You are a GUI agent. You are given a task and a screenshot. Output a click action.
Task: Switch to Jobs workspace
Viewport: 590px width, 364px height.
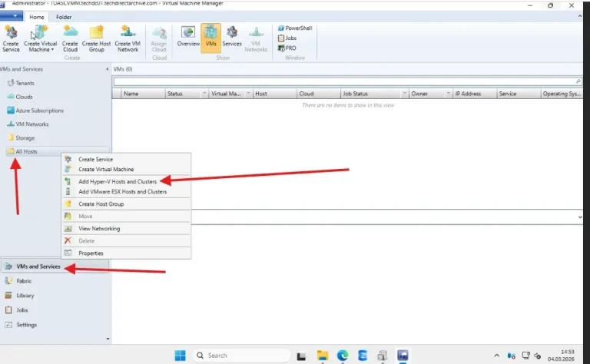55,310
